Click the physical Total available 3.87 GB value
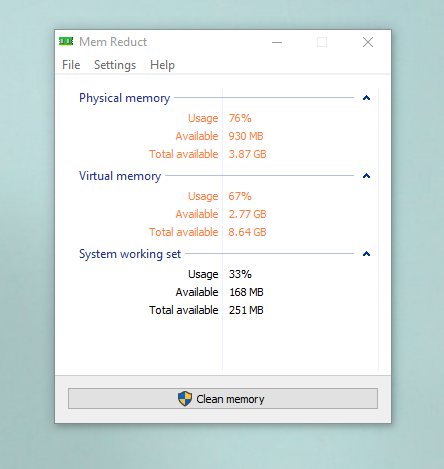444x469 pixels. point(247,154)
